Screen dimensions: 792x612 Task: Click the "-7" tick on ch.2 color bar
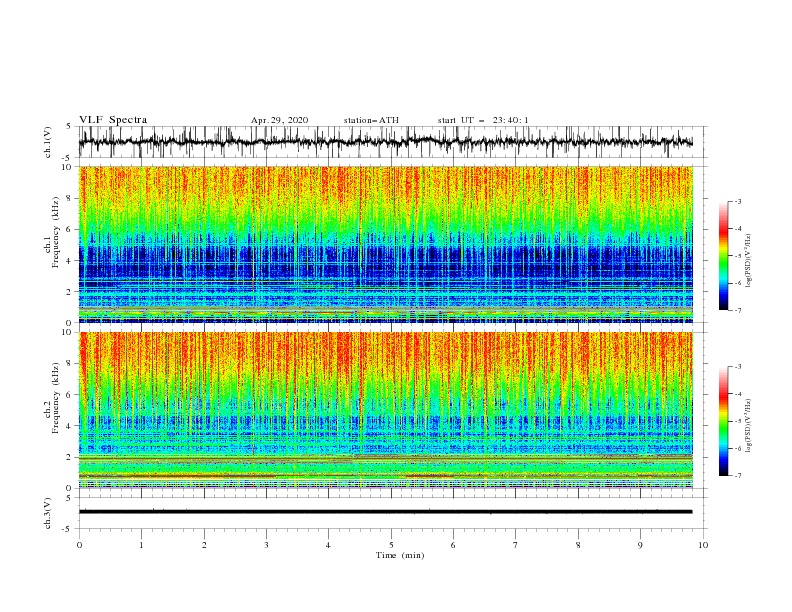pos(738,475)
